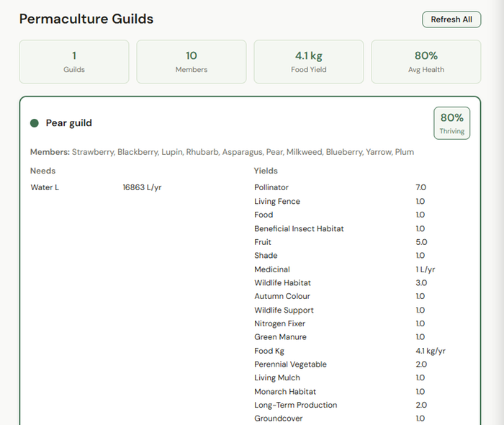The width and height of the screenshot is (504, 425).
Task: Select the Perennial Vegetable label
Action: (x=290, y=364)
